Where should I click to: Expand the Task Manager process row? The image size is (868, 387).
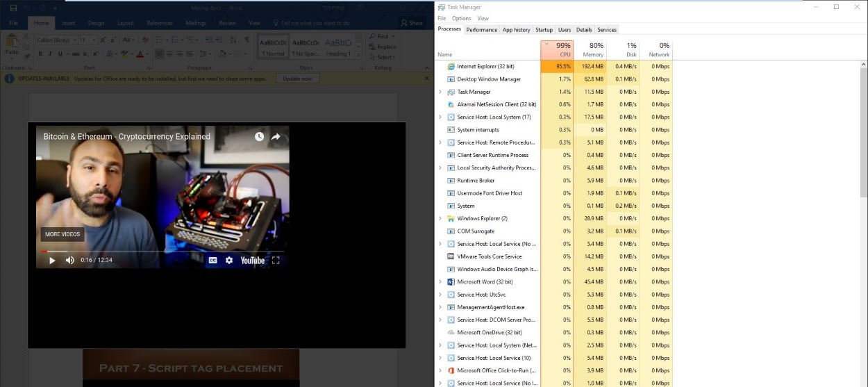click(x=440, y=92)
